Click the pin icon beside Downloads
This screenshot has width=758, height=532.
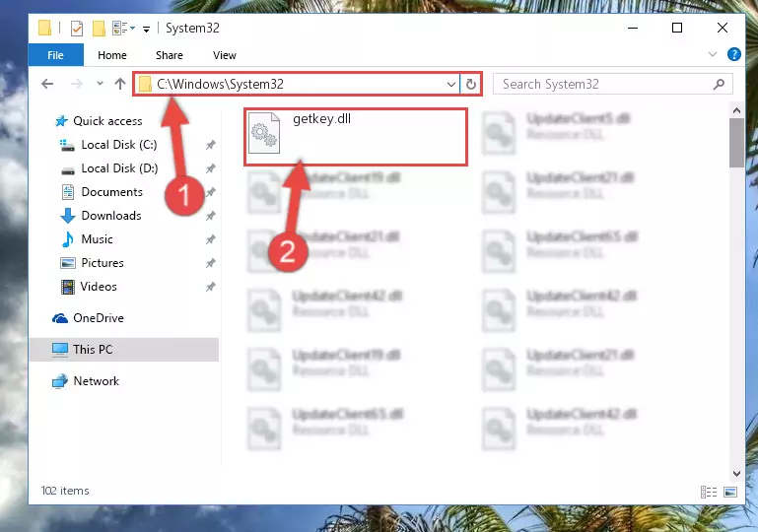pos(211,216)
